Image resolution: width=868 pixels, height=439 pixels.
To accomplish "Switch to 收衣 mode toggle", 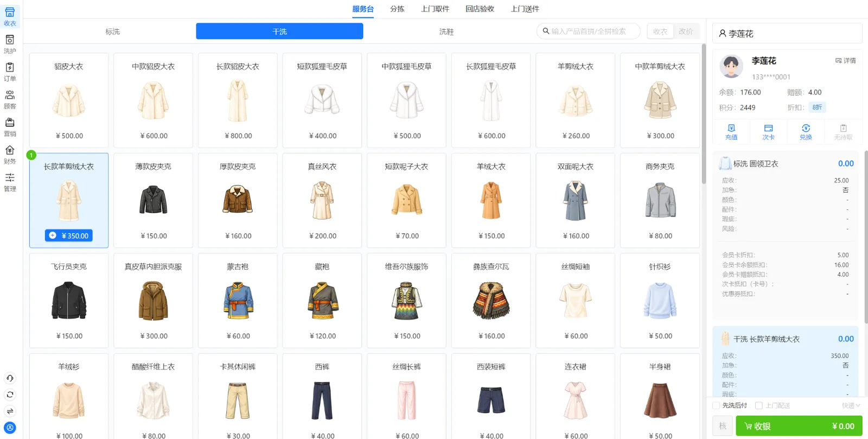I will (660, 31).
